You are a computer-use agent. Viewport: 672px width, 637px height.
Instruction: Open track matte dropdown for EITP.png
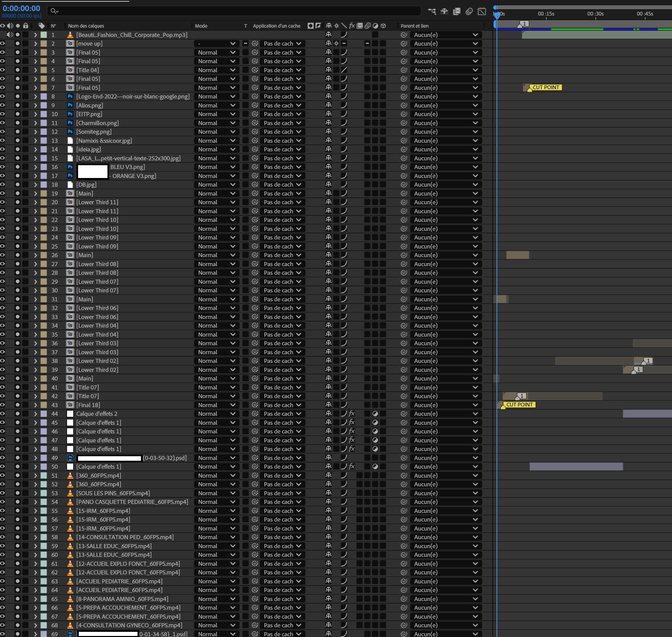point(282,114)
